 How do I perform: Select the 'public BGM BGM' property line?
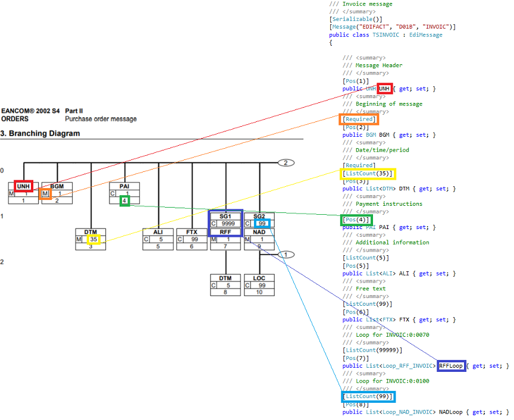[389, 135]
